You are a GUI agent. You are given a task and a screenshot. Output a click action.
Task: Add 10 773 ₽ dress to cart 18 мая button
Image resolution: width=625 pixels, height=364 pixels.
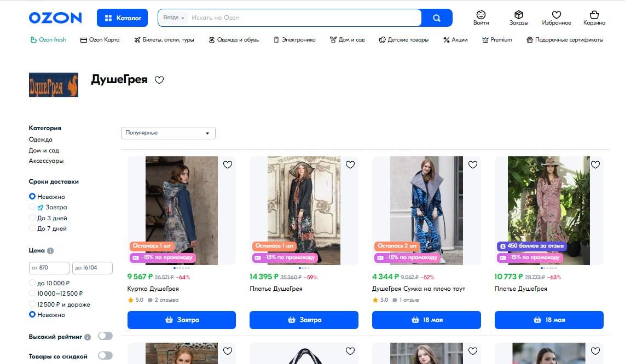pos(549,320)
